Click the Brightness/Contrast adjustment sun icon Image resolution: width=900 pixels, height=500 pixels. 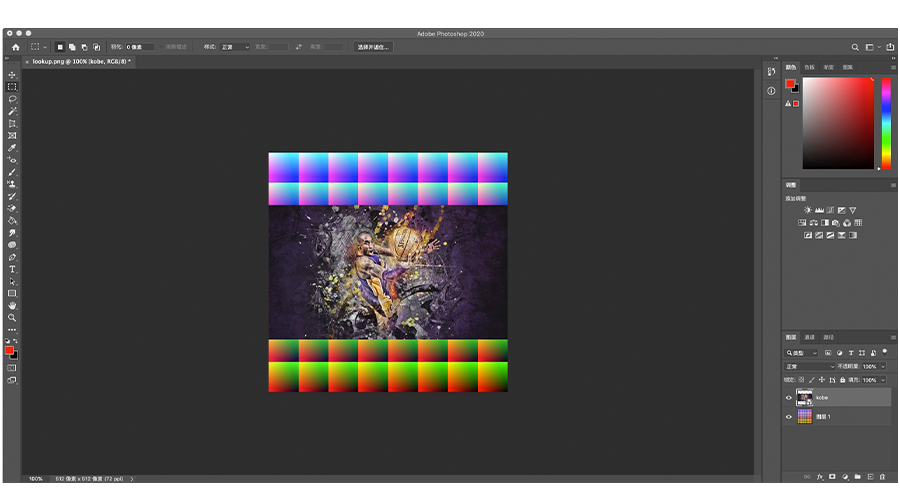(x=808, y=210)
